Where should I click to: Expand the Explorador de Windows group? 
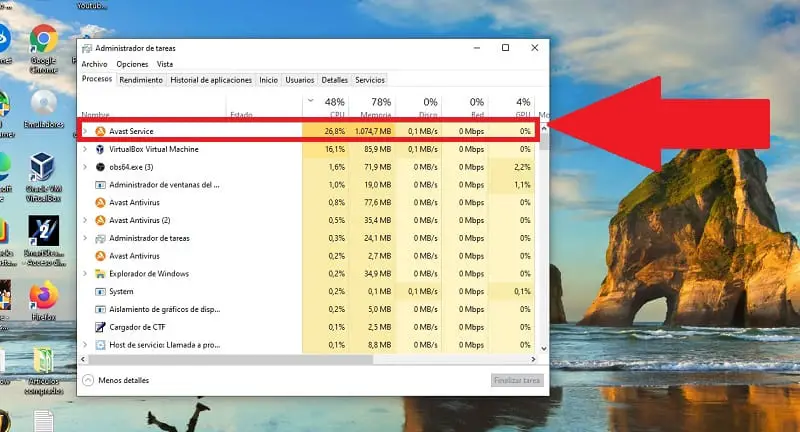(85, 274)
